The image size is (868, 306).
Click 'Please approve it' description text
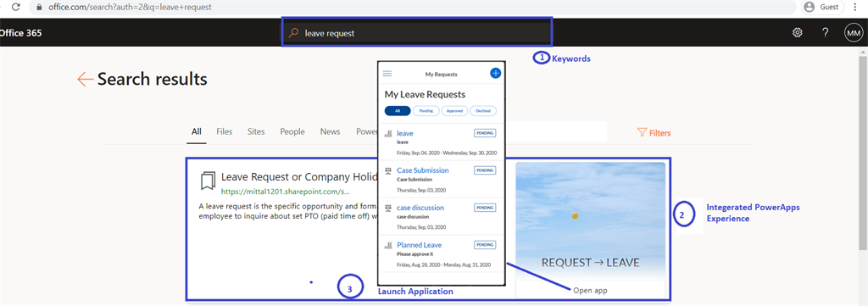(x=415, y=254)
